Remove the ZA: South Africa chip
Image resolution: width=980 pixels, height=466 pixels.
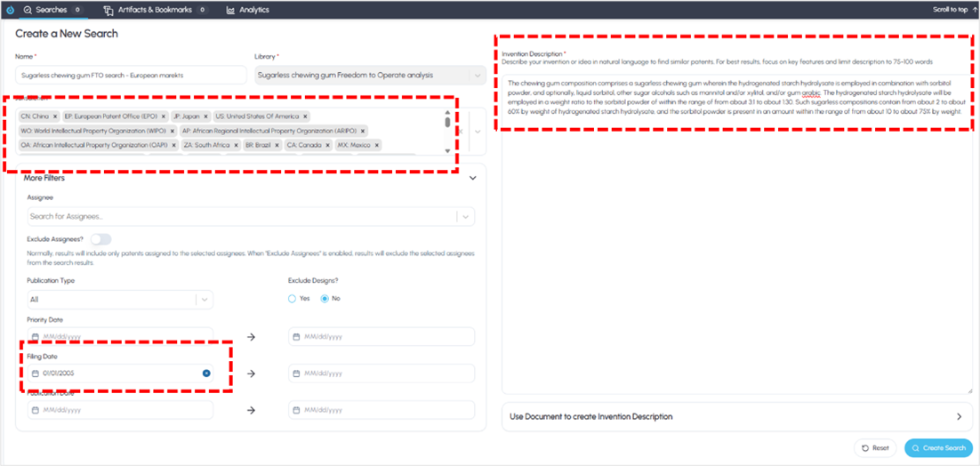coord(236,145)
